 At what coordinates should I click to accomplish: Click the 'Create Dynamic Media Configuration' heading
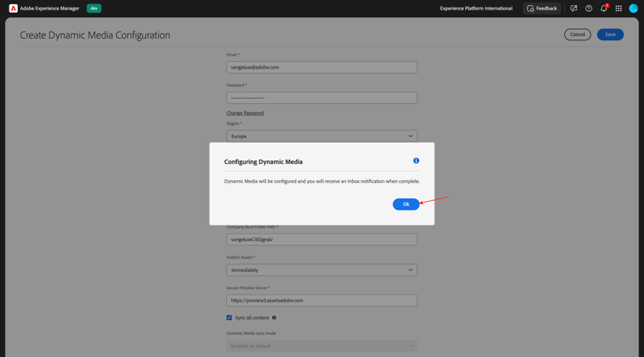click(x=94, y=35)
